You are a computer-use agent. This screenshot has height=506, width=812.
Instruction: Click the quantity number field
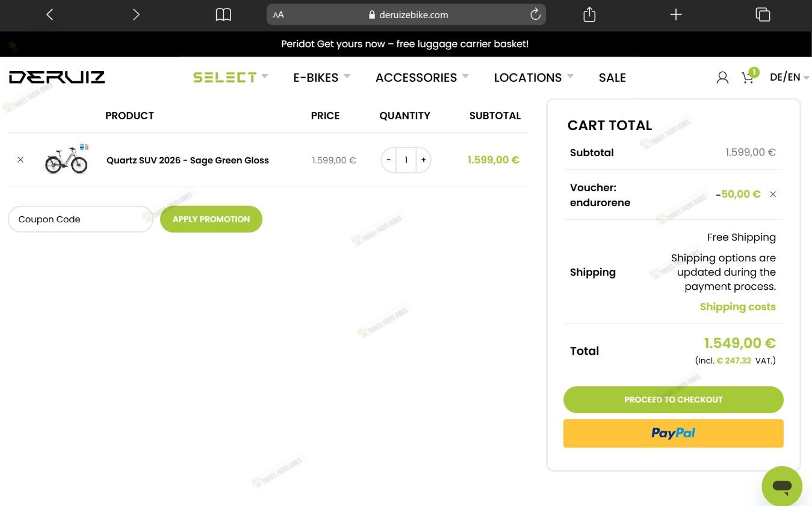406,160
